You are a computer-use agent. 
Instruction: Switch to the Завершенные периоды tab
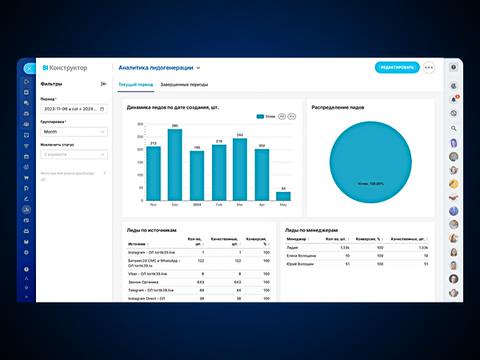(184, 85)
